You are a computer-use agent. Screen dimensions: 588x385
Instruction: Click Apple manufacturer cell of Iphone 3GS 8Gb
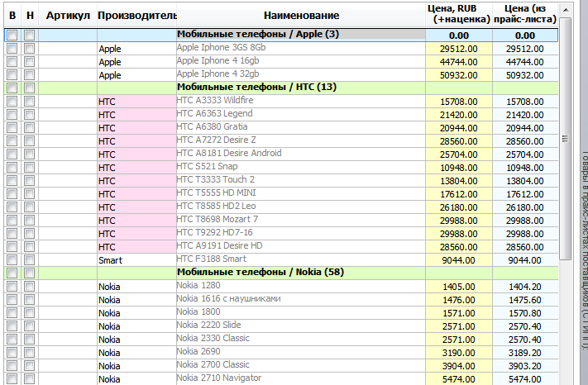pos(137,49)
